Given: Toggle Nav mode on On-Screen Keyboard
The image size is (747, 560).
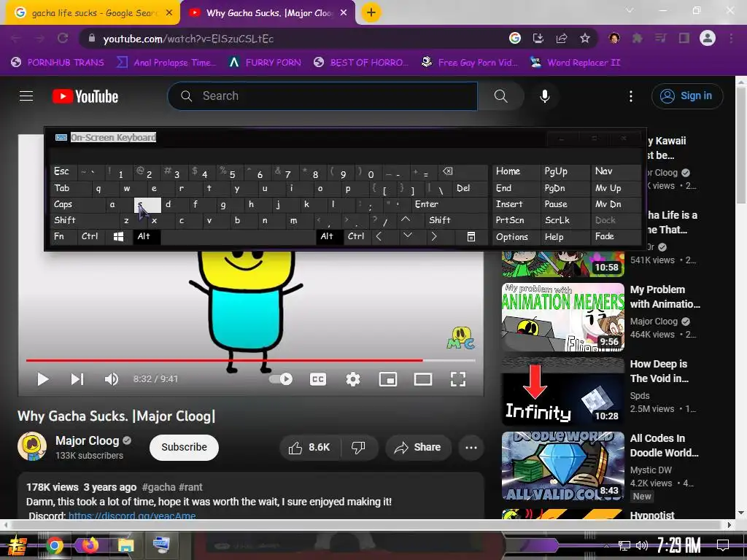Looking at the screenshot, I should [x=616, y=172].
